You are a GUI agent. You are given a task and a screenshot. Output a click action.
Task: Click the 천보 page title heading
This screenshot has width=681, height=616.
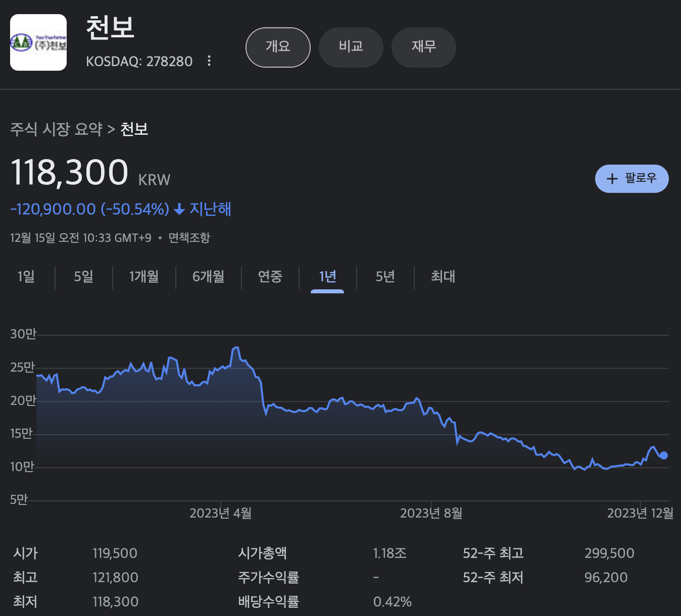tap(110, 27)
